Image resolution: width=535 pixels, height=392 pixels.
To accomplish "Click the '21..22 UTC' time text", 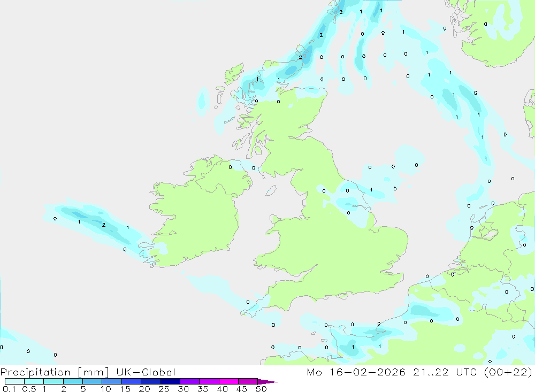I will pyautogui.click(x=445, y=372).
